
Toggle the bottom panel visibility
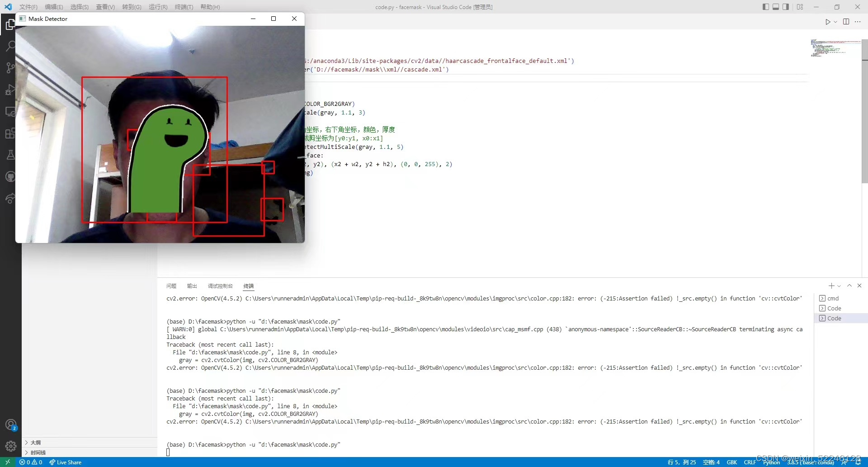776,7
